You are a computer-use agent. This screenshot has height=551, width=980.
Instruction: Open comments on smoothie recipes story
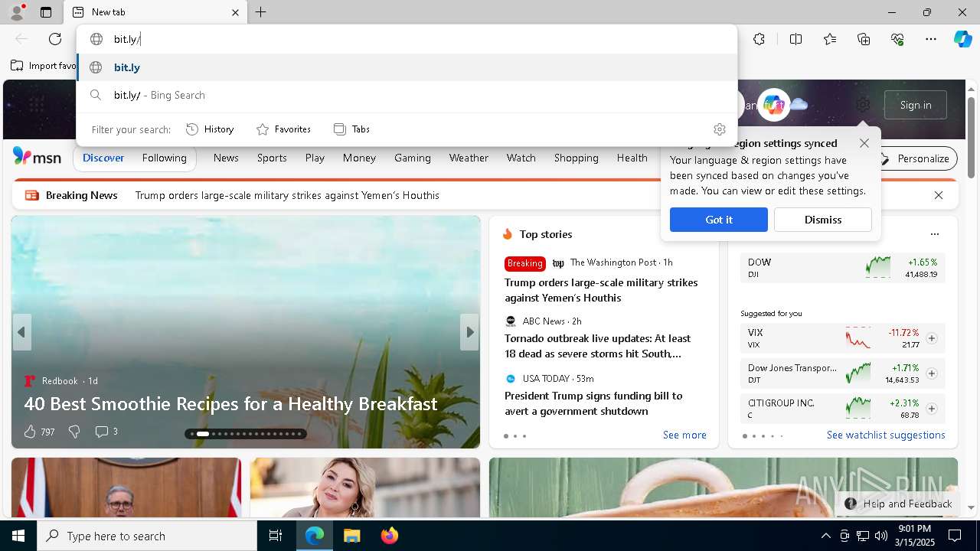click(x=106, y=432)
